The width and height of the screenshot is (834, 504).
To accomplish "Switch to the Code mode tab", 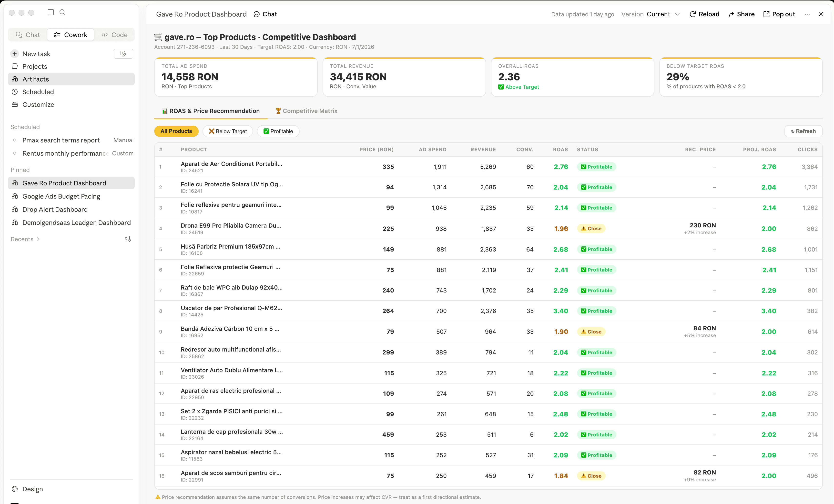I will coord(114,35).
